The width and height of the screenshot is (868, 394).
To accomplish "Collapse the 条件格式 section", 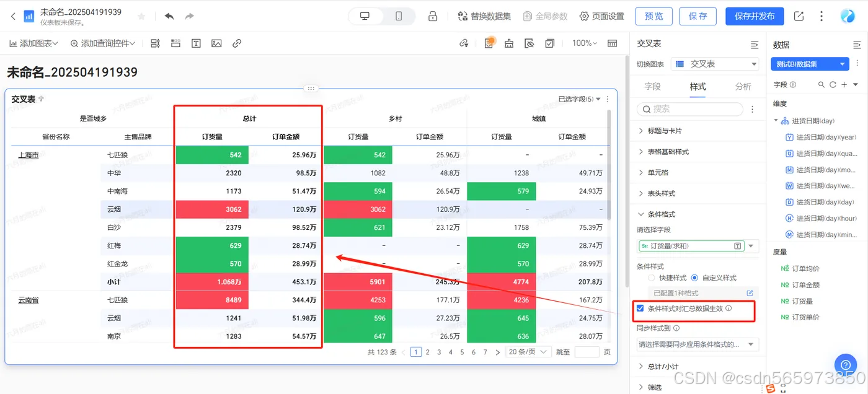I will coord(661,214).
